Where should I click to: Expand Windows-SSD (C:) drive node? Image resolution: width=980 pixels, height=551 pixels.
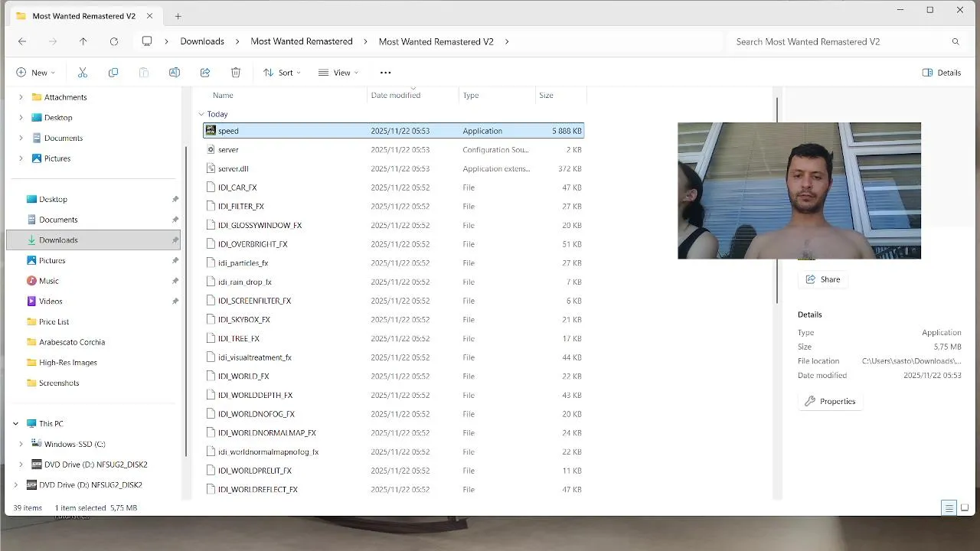21,445
